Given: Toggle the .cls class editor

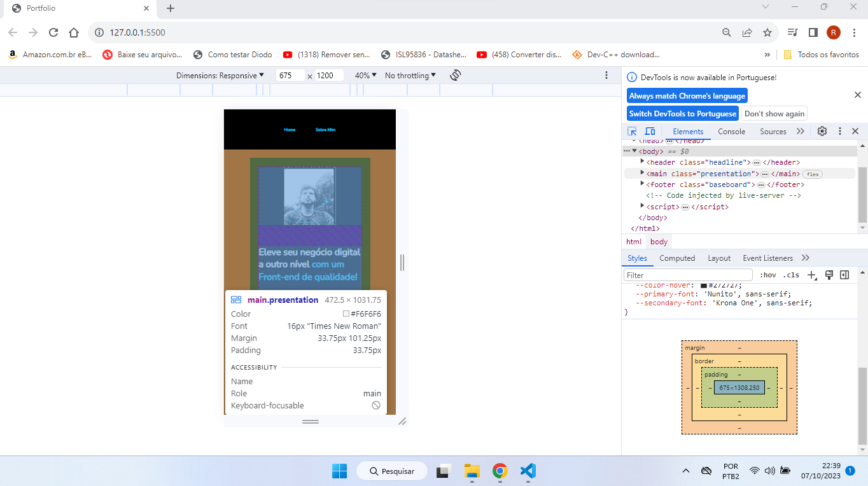Looking at the screenshot, I should [x=791, y=275].
